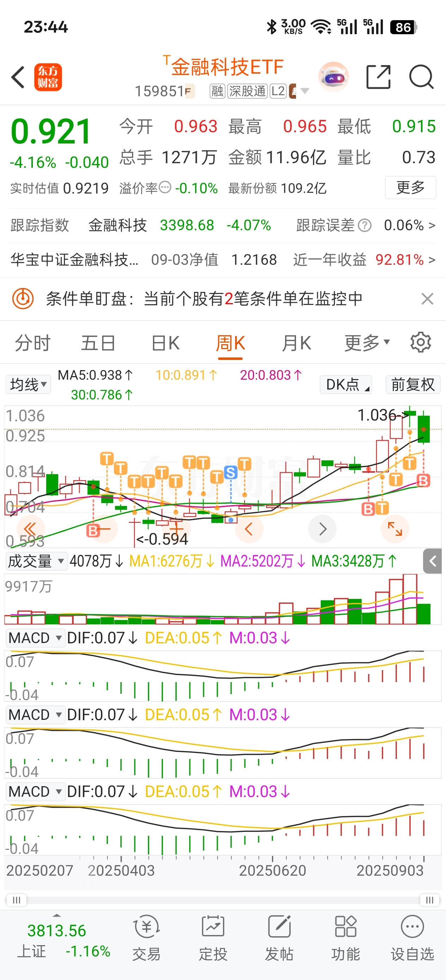The height and width of the screenshot is (980, 446).
Task: Tap the L2 tag
Action: (x=278, y=91)
